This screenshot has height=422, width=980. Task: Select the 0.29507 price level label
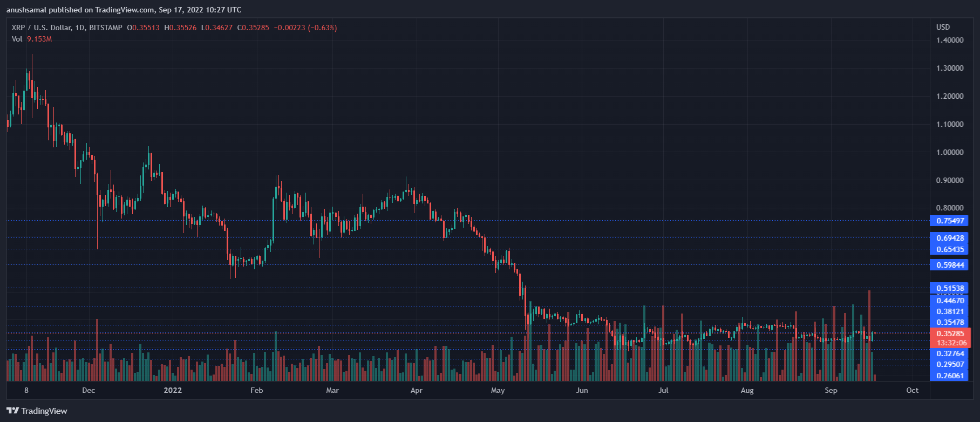[x=949, y=364]
